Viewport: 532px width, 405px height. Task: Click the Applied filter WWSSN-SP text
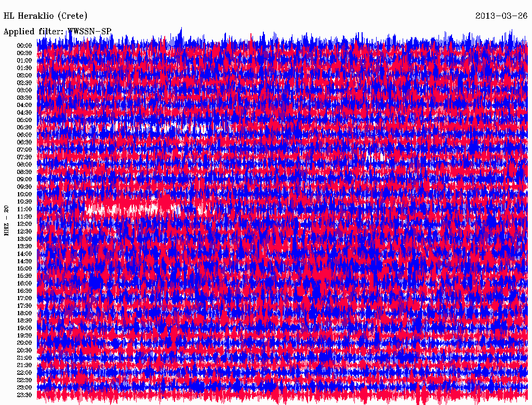pyautogui.click(x=57, y=32)
